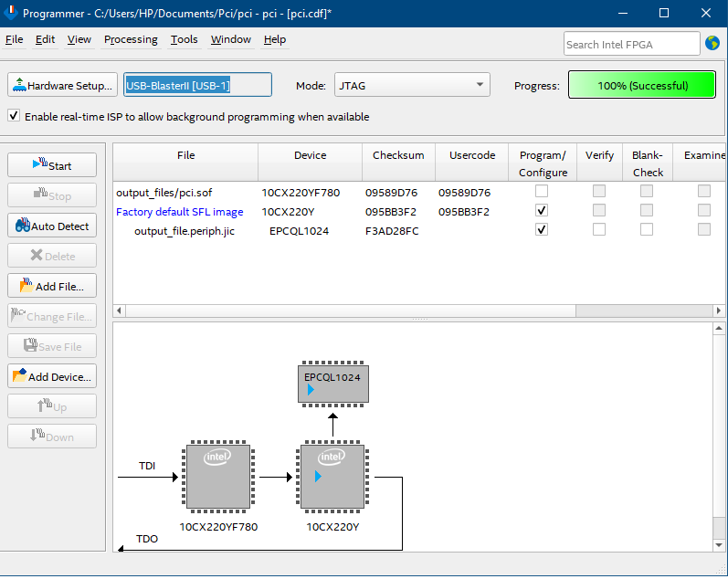Check Verify for output_file.periph.jic row

pyautogui.click(x=599, y=229)
